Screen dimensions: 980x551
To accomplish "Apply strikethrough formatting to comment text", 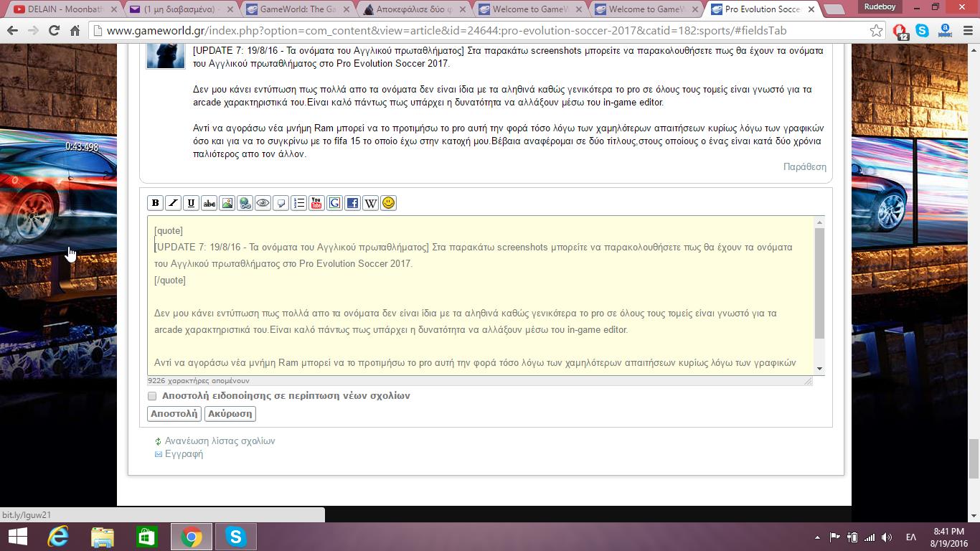I will [209, 203].
